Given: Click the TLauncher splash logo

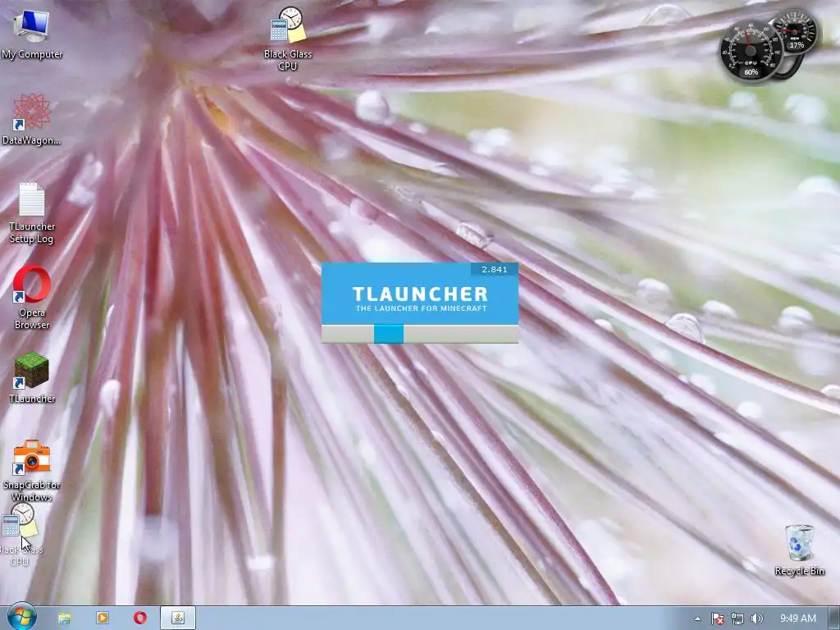Looking at the screenshot, I should pos(421,299).
